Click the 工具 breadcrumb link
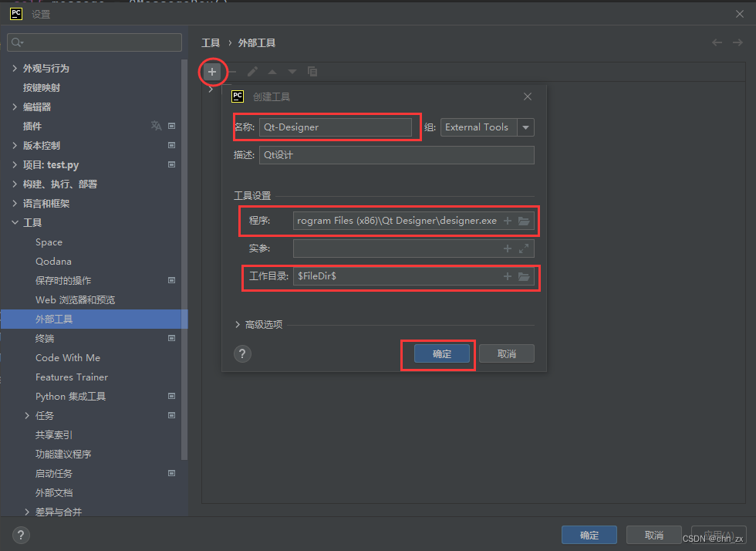The image size is (756, 551). click(x=210, y=43)
